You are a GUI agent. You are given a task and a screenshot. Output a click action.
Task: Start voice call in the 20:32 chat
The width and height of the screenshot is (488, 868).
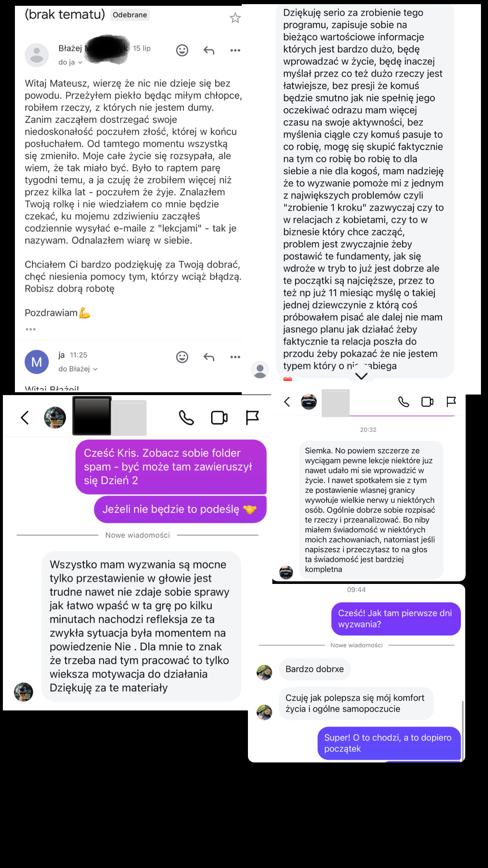pyautogui.click(x=404, y=402)
